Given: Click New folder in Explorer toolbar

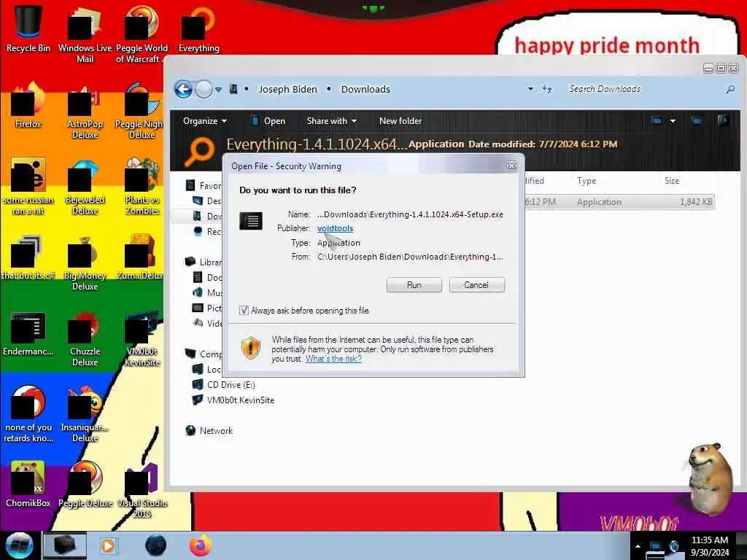Looking at the screenshot, I should coord(400,121).
